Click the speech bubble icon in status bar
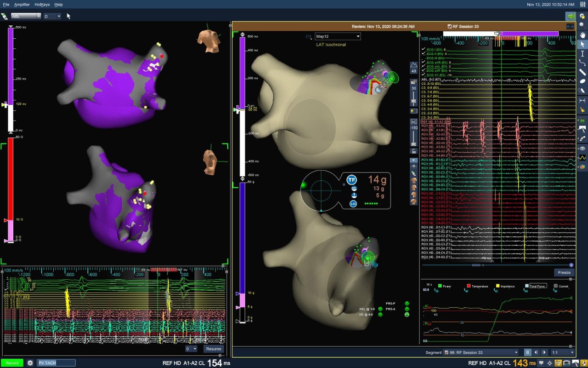Image resolution: width=588 pixels, height=368 pixels. [x=541, y=363]
